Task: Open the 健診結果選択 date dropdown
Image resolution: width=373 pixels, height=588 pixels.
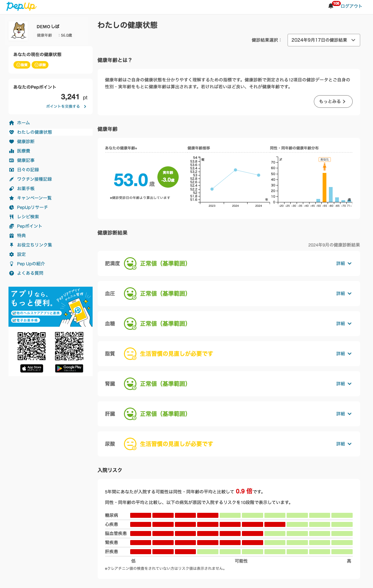Action: (324, 40)
